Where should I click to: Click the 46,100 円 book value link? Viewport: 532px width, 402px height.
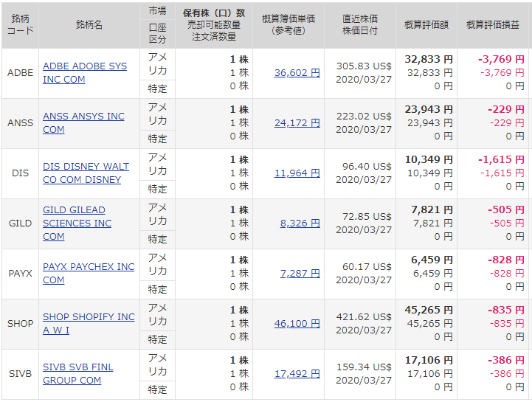point(297,323)
